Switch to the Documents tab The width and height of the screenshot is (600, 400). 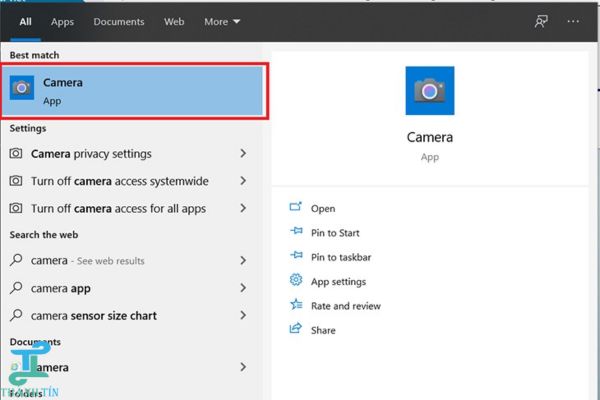point(118,21)
